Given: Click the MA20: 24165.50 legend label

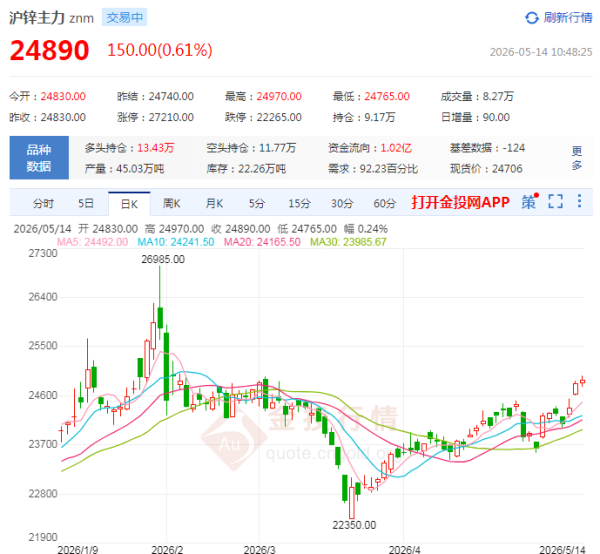Looking at the screenshot, I should pos(262,242).
